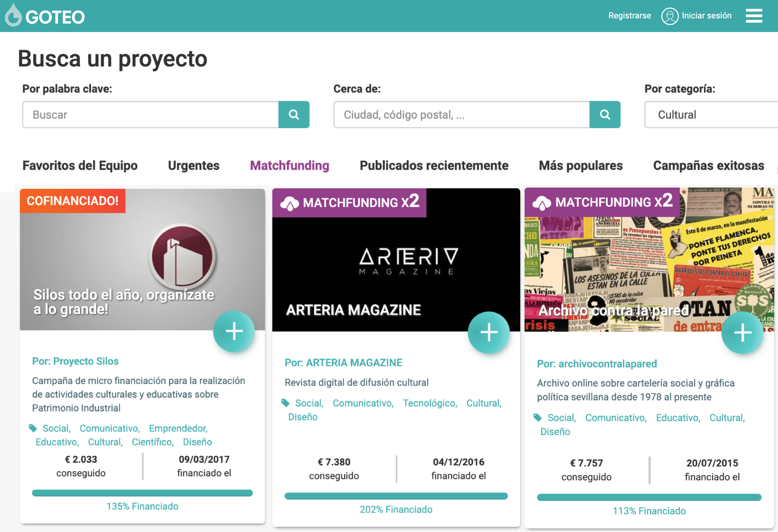
Task: Click the location search magnifier button
Action: 605,114
